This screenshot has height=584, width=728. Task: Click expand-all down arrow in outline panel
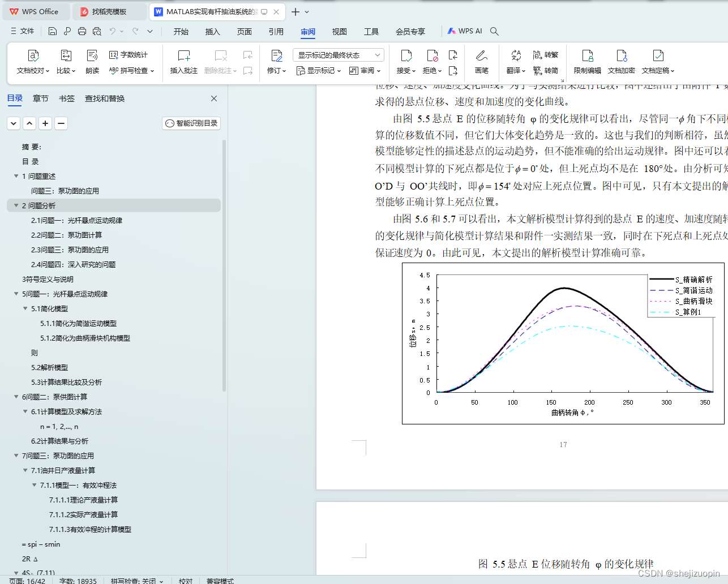pyautogui.click(x=14, y=123)
